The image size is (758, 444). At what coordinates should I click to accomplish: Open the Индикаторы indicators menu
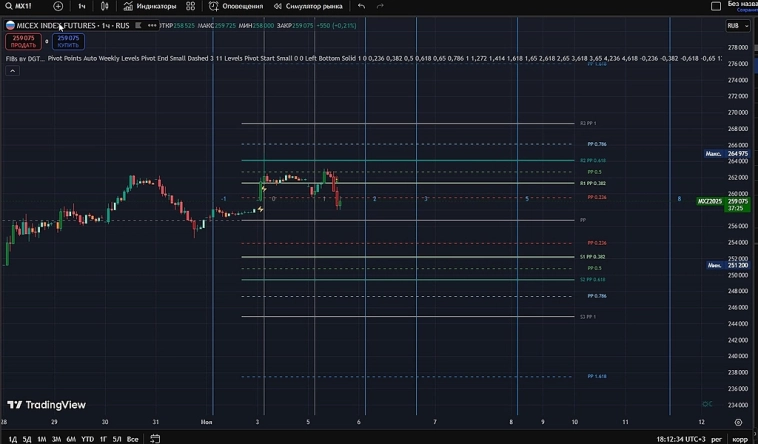point(150,6)
